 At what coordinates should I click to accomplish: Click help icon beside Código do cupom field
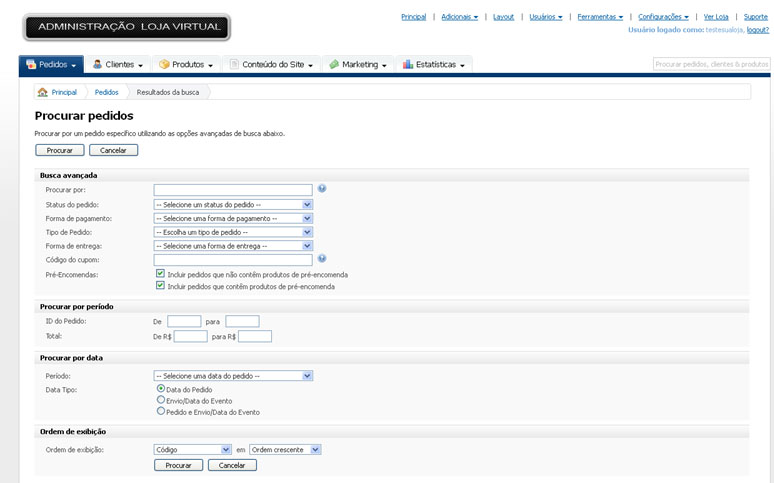coord(322,258)
